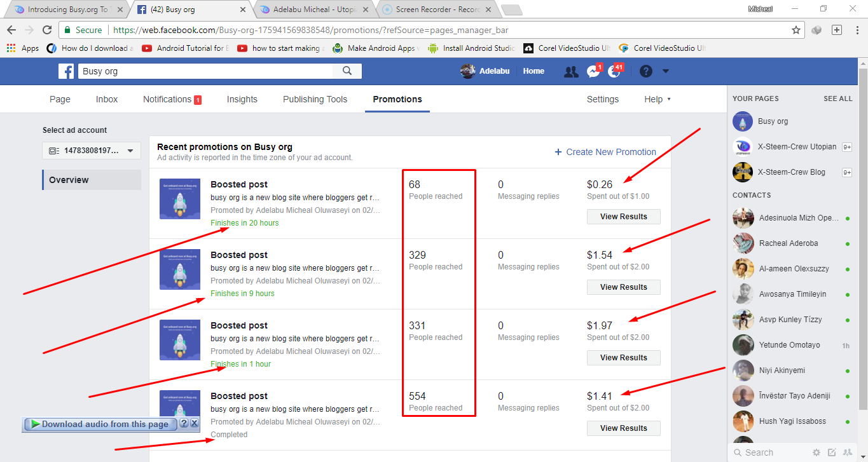Click the Facebook logo icon
Image resolution: width=868 pixels, height=462 pixels.
click(x=66, y=71)
